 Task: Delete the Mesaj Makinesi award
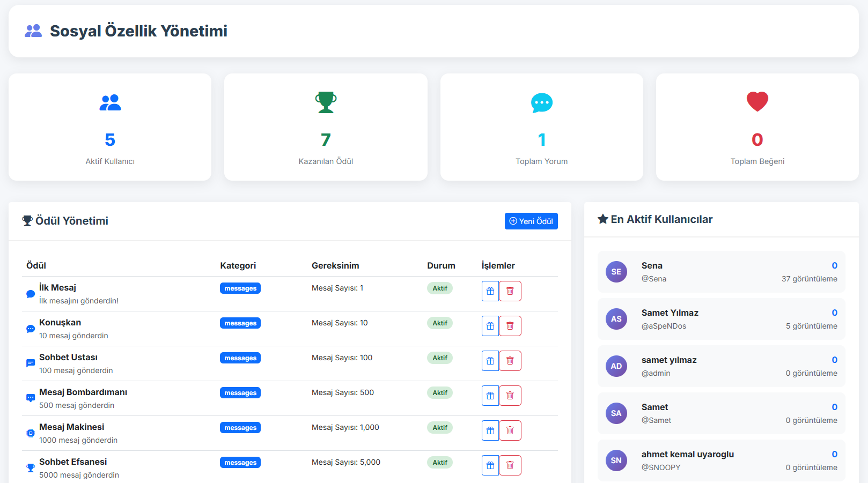point(510,430)
